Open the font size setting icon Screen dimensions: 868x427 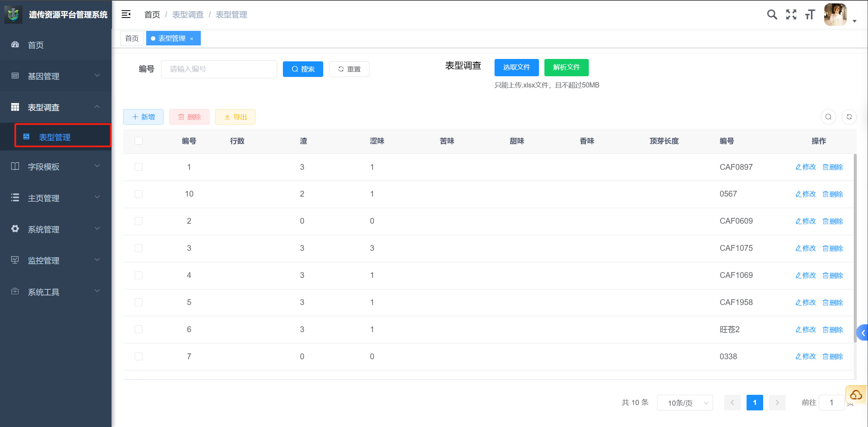point(810,15)
